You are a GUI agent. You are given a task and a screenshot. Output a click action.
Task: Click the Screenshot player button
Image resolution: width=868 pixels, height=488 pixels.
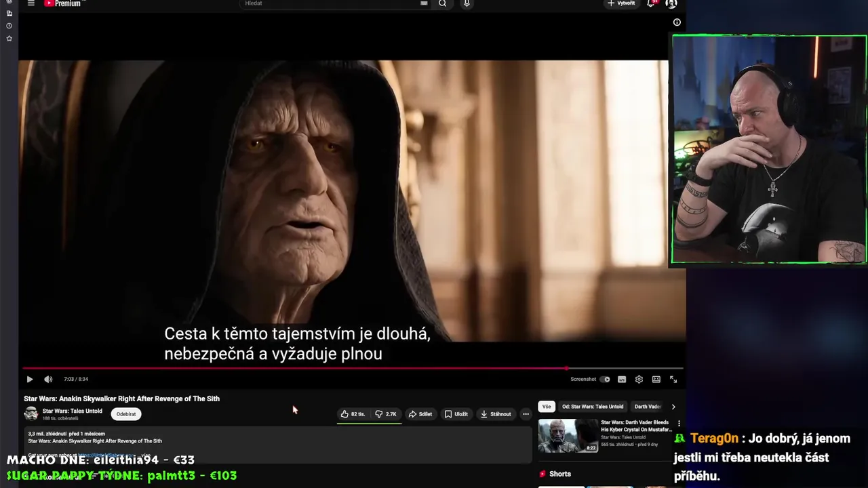click(583, 380)
